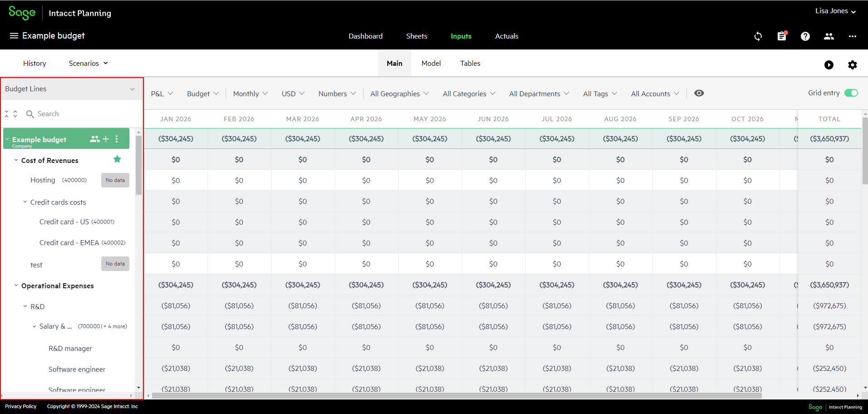Collapse the Example budget root node
Viewport: 868px width, 414px height.
[x=7, y=139]
